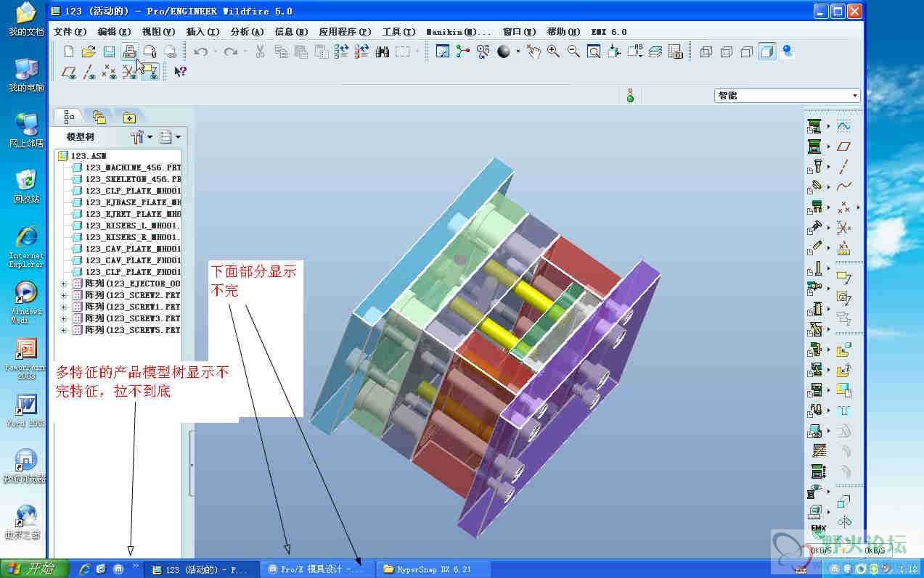Switch to Pro/E 模具设计 taskbar window
This screenshot has height=578, width=924.
click(316, 569)
